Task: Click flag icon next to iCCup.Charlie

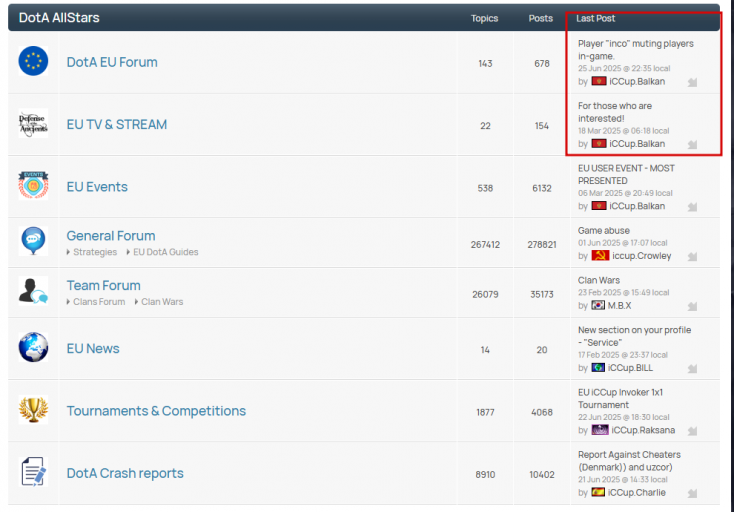Action: pyautogui.click(x=598, y=492)
